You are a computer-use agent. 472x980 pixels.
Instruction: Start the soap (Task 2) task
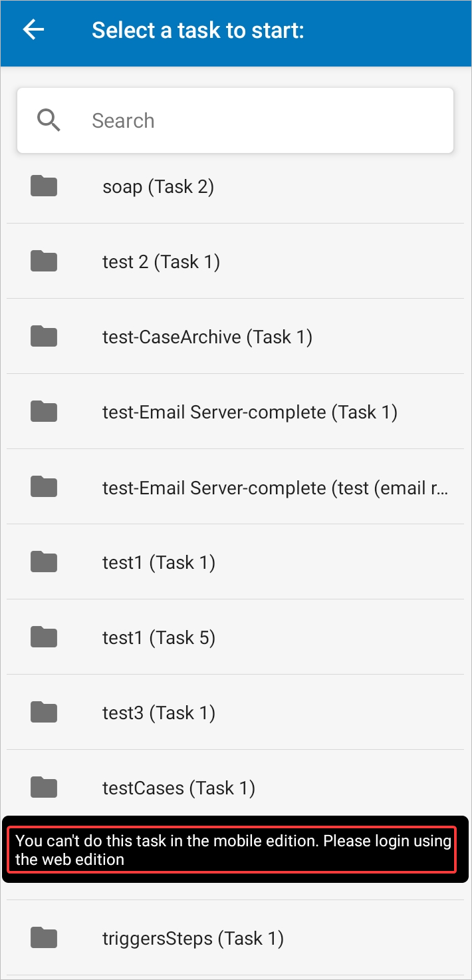(158, 187)
